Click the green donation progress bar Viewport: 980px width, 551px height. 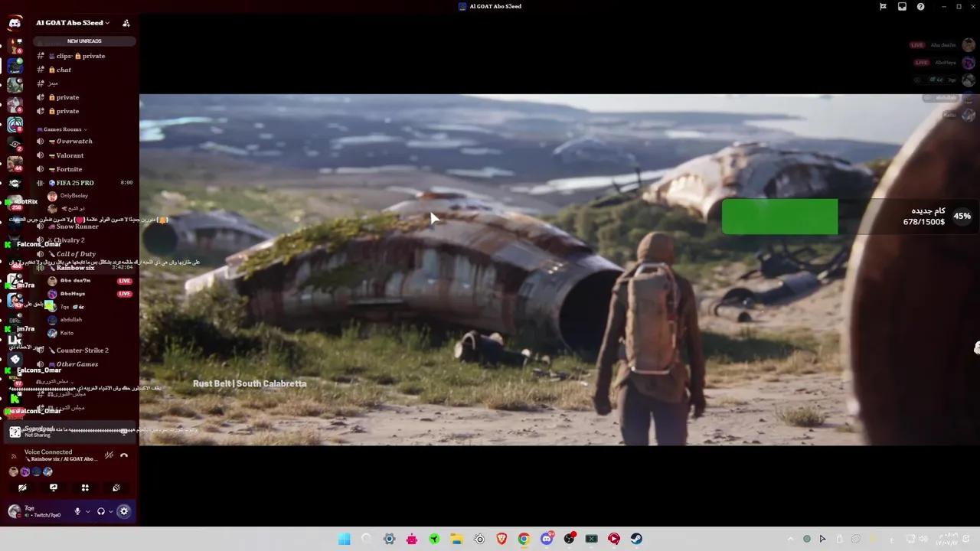click(779, 217)
